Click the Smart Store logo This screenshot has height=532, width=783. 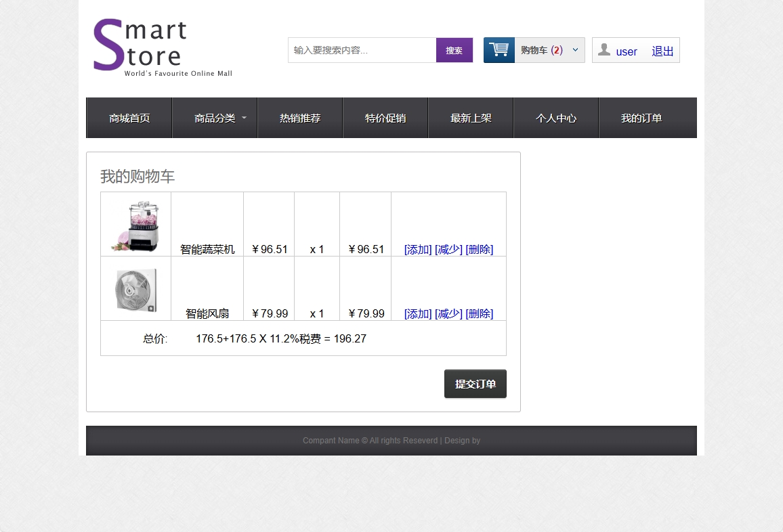162,47
